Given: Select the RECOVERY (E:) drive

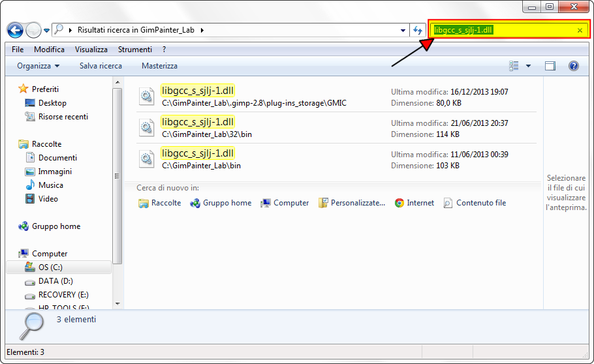Looking at the screenshot, I should (63, 295).
